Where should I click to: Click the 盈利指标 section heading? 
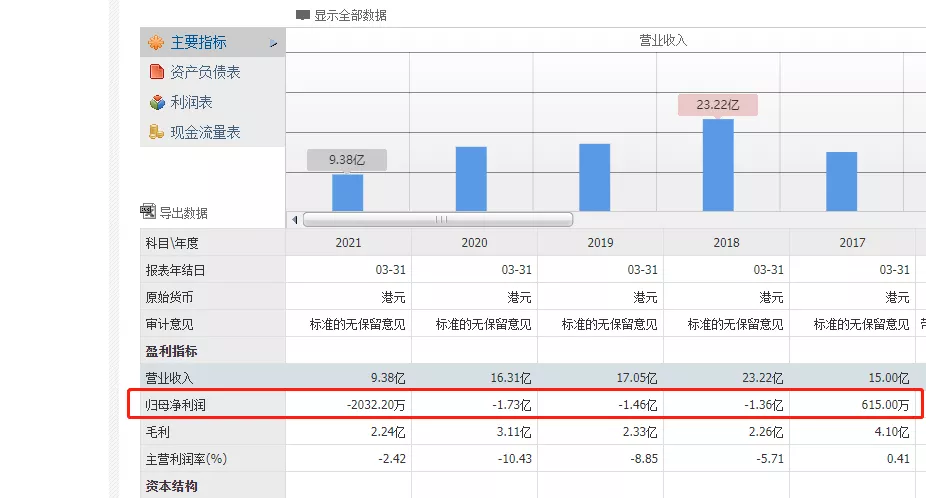tap(171, 351)
